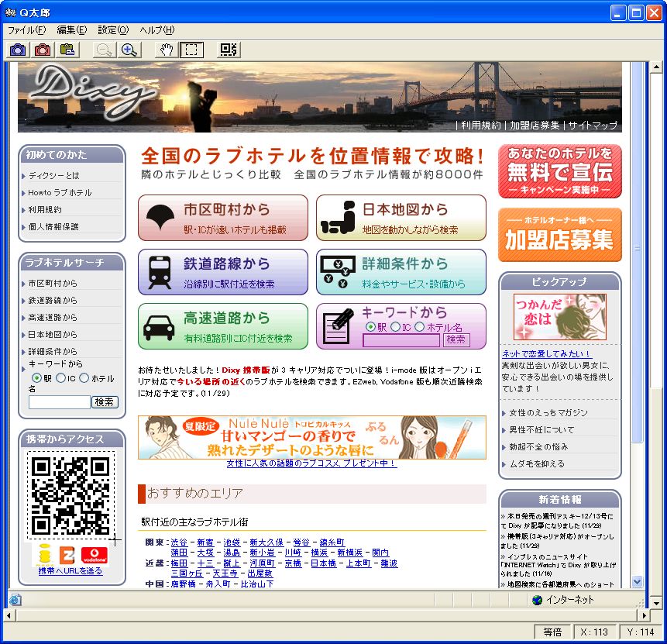The image size is (667, 644).
Task: Click the red camera capture icon
Action: (x=42, y=50)
